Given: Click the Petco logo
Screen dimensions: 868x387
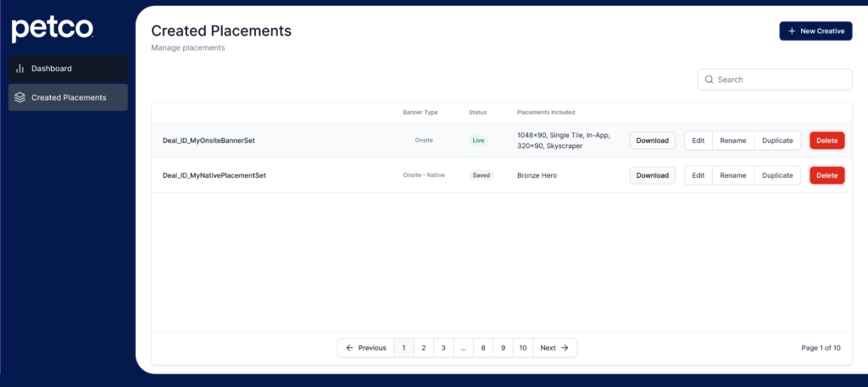Looking at the screenshot, I should (x=52, y=29).
